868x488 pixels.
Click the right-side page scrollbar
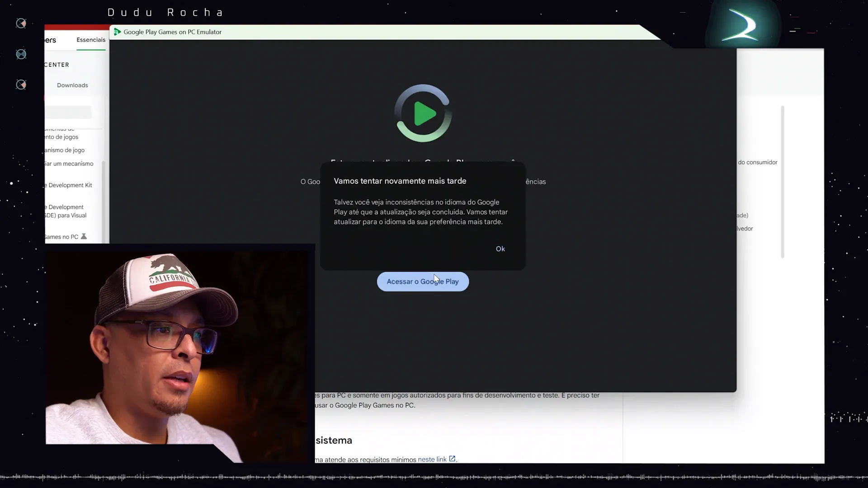pos(783,182)
